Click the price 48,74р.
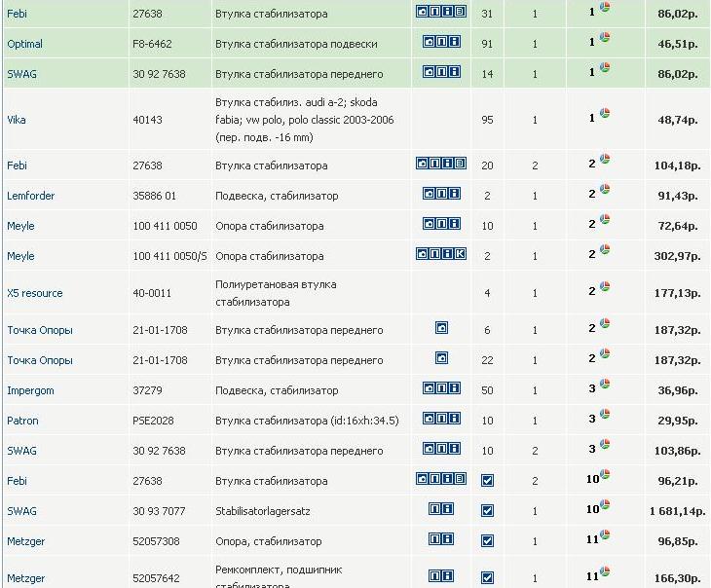The width and height of the screenshot is (711, 588). coord(678,120)
